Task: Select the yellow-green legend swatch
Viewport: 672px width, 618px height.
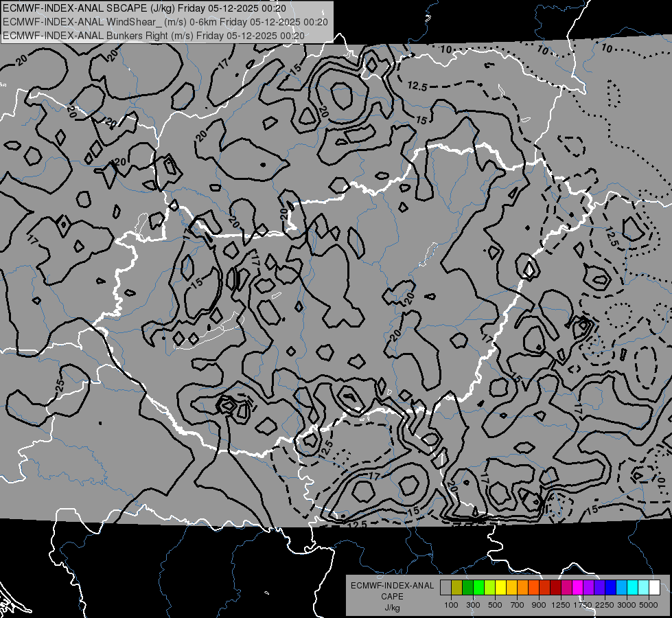Action: point(489,587)
